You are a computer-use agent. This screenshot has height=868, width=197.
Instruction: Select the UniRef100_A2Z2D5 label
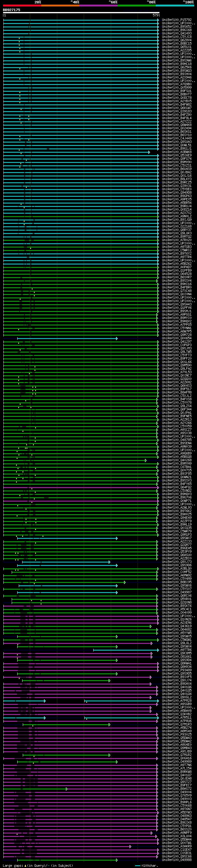(177, 50)
